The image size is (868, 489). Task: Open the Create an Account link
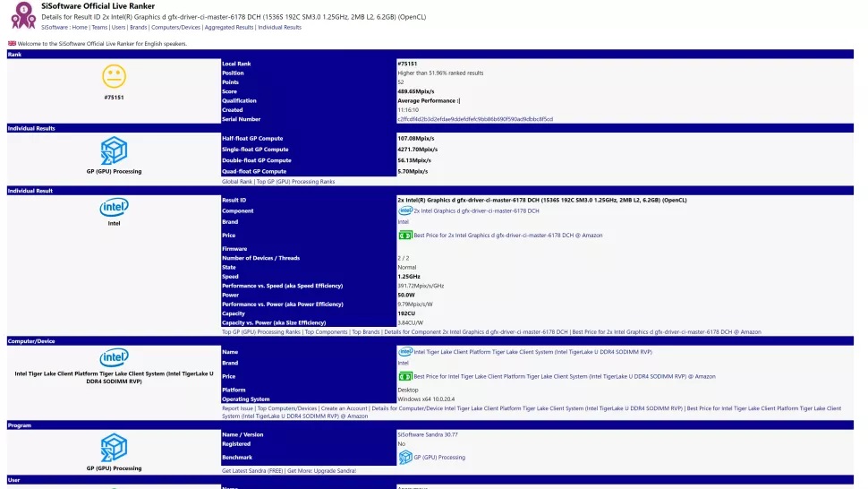(x=344, y=408)
